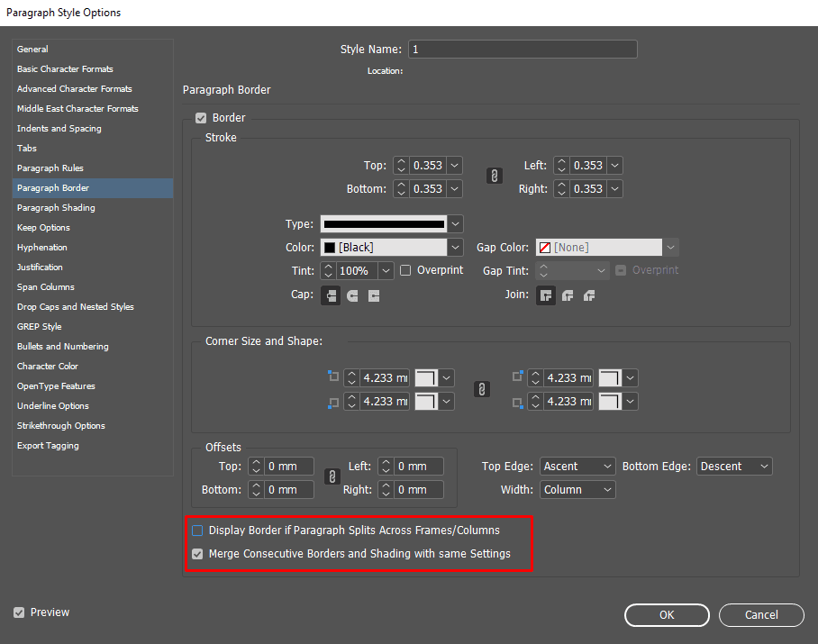Toggle the Preview checkbox

point(19,612)
